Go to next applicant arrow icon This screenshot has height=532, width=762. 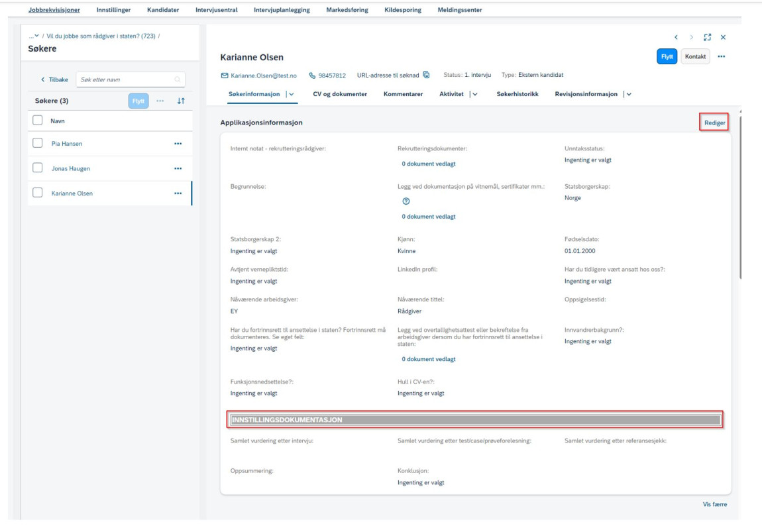tap(692, 37)
